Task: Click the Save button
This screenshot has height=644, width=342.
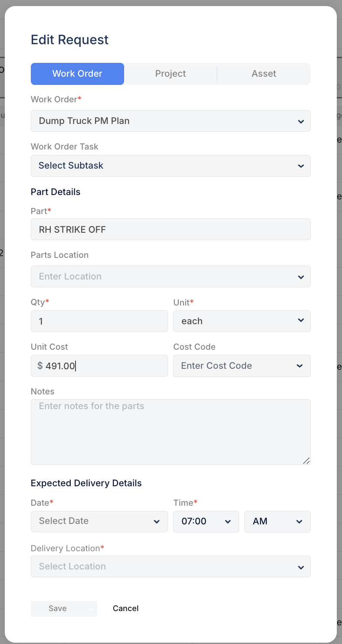Action: point(58,608)
